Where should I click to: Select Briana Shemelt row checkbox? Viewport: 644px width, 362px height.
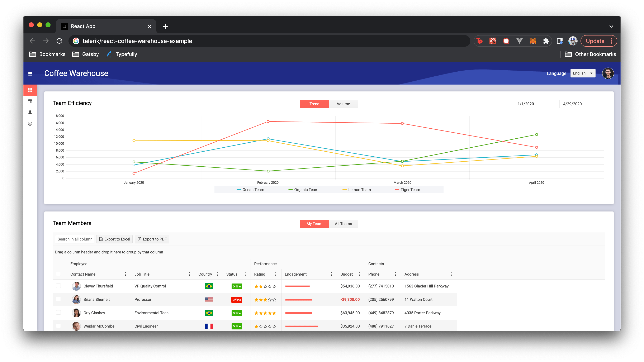click(x=58, y=299)
